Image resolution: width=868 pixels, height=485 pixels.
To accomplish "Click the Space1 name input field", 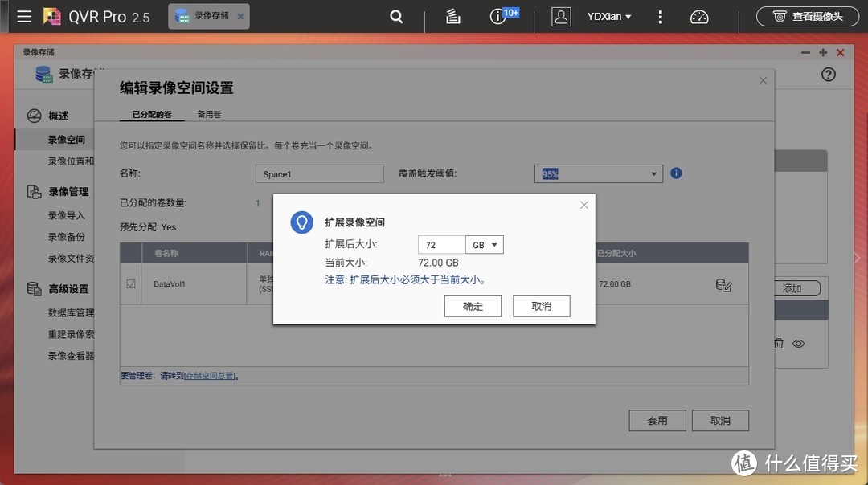I will pyautogui.click(x=319, y=173).
